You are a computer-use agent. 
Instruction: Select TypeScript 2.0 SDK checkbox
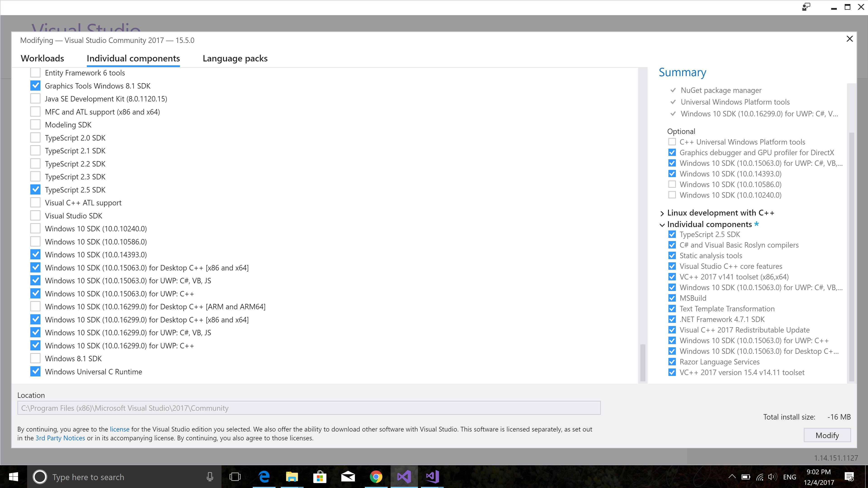tap(35, 137)
